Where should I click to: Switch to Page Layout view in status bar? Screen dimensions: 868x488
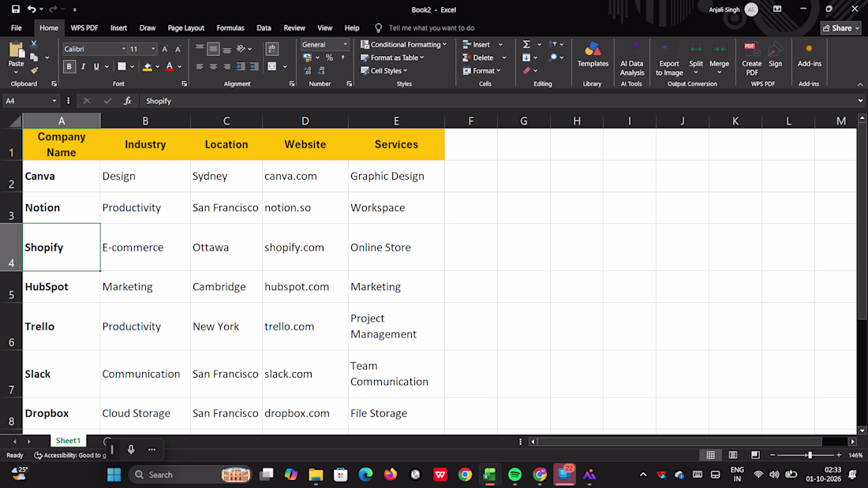coord(733,455)
